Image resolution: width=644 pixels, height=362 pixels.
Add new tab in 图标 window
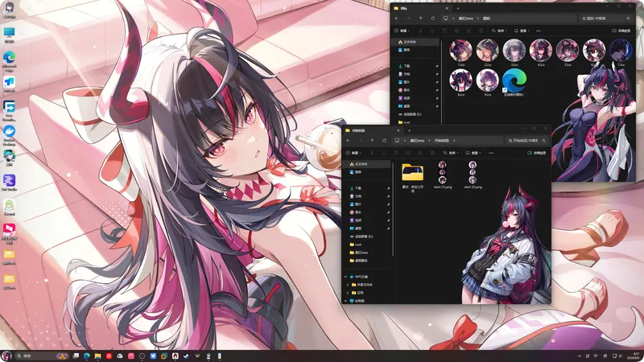[458, 8]
